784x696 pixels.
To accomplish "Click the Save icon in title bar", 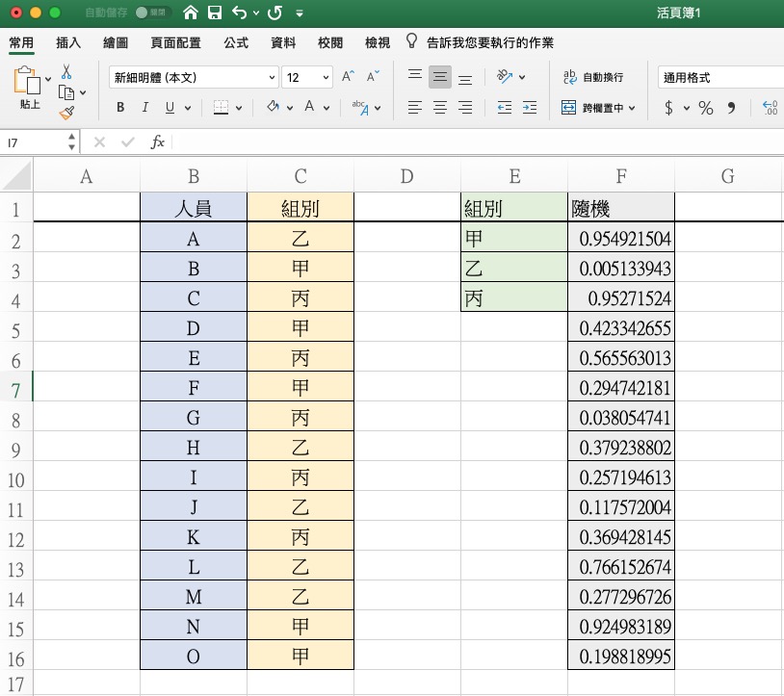I will point(214,13).
